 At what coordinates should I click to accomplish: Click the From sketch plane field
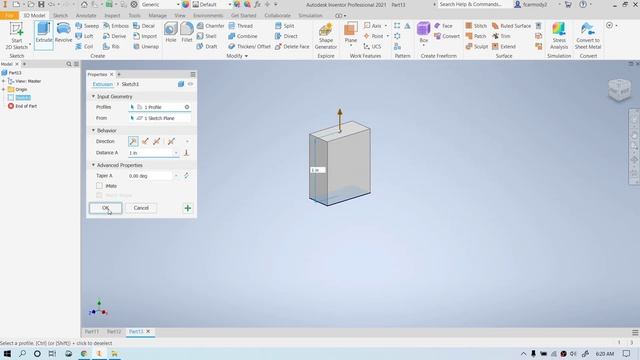[159, 118]
